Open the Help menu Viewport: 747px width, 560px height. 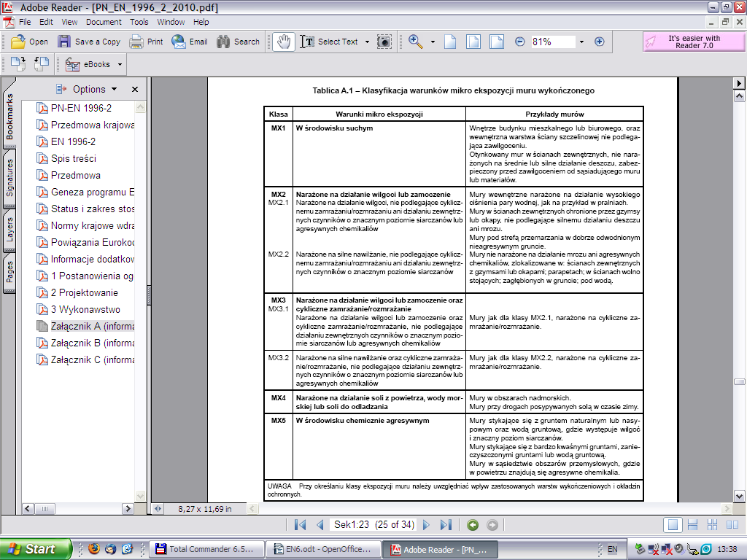(x=201, y=22)
